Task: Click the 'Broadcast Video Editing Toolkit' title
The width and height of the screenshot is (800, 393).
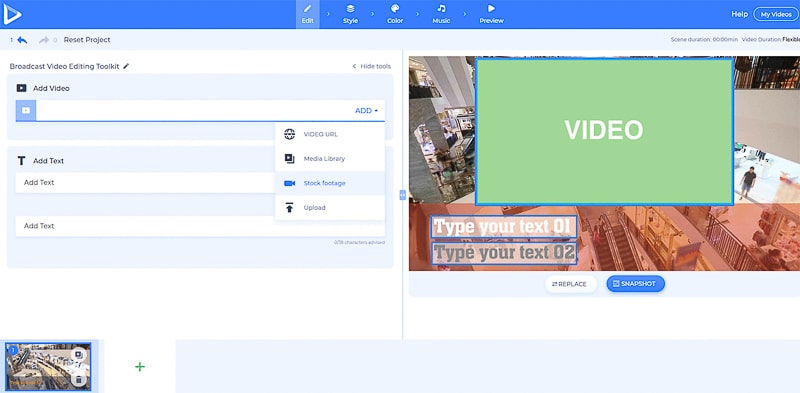Action: tap(64, 66)
